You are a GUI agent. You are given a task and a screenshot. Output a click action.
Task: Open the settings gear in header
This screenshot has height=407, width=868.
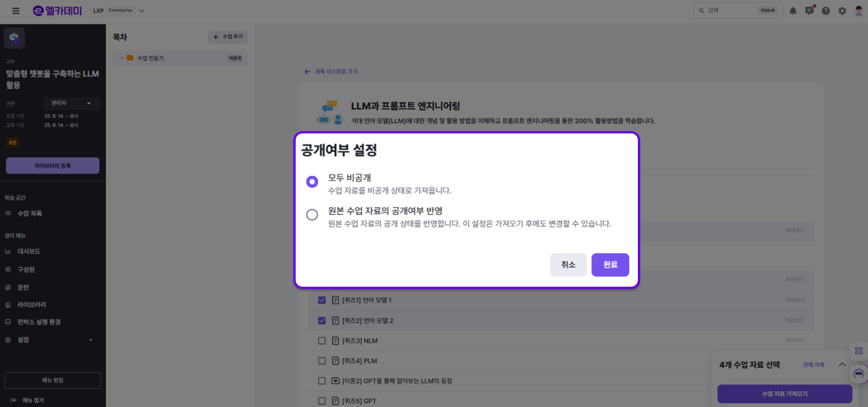842,11
